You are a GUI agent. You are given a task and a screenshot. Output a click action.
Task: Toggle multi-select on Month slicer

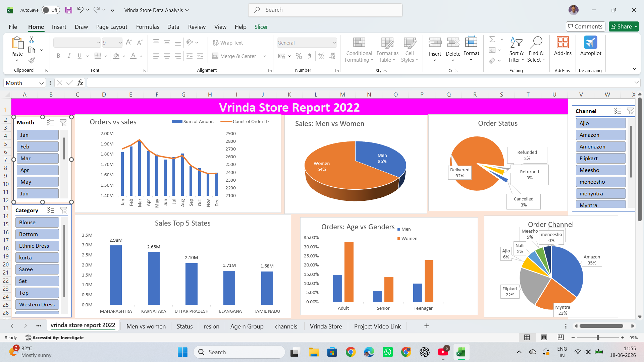pyautogui.click(x=50, y=123)
